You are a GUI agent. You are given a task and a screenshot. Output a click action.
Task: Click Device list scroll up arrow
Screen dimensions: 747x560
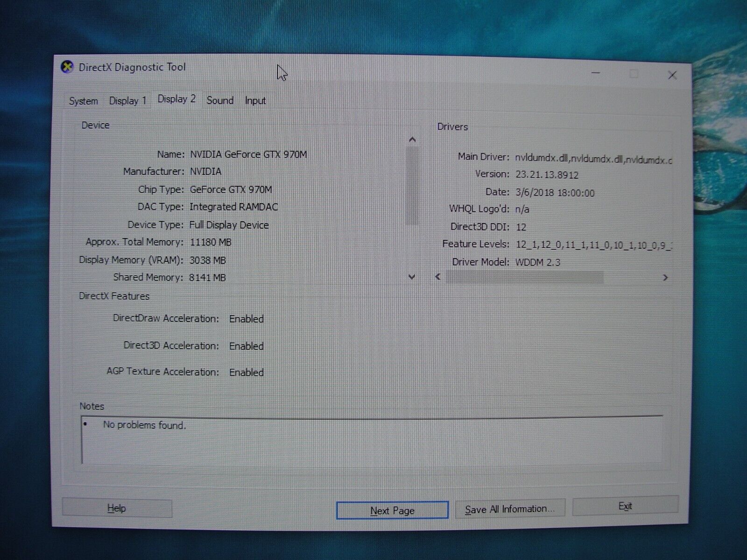(x=412, y=140)
